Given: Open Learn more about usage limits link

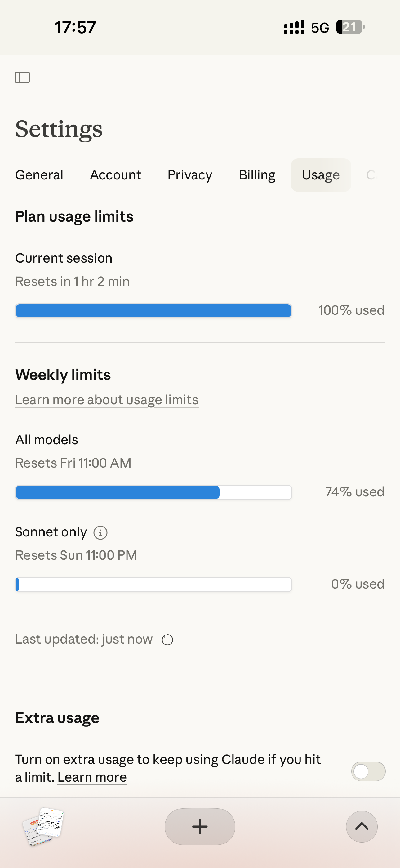Looking at the screenshot, I should click(x=107, y=400).
